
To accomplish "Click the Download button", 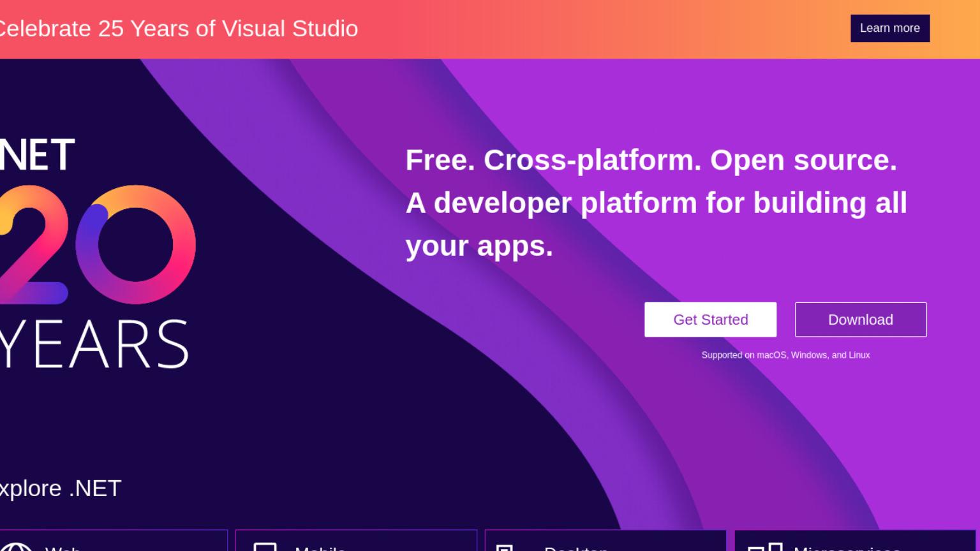I will pyautogui.click(x=861, y=320).
